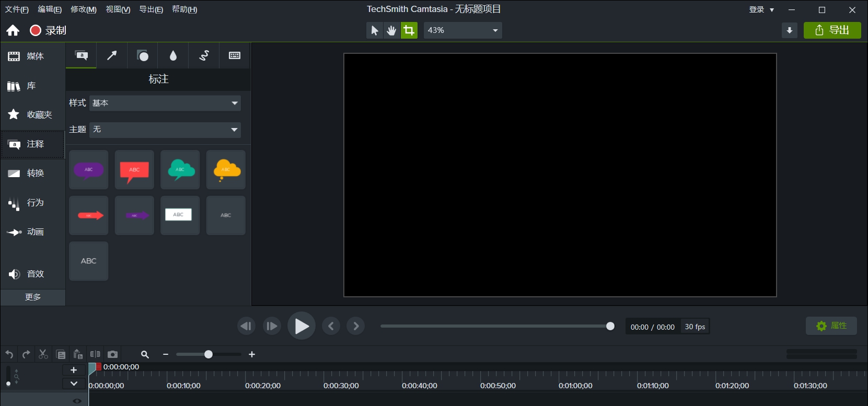The image size is (868, 406).
Task: Add the red speech bubble callout
Action: [134, 170]
